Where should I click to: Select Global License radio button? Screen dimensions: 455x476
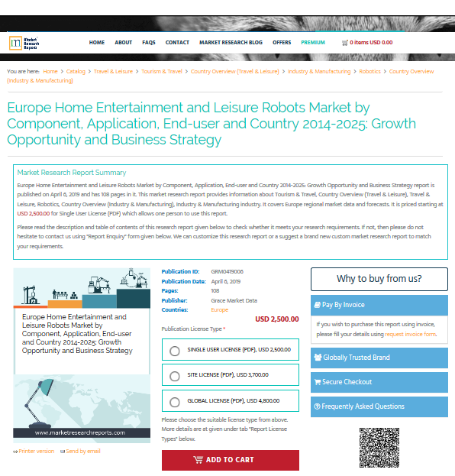174,402
